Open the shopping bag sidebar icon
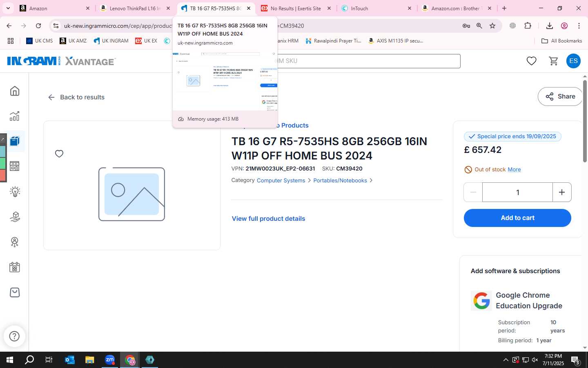Image resolution: width=588 pixels, height=368 pixels. (x=15, y=292)
